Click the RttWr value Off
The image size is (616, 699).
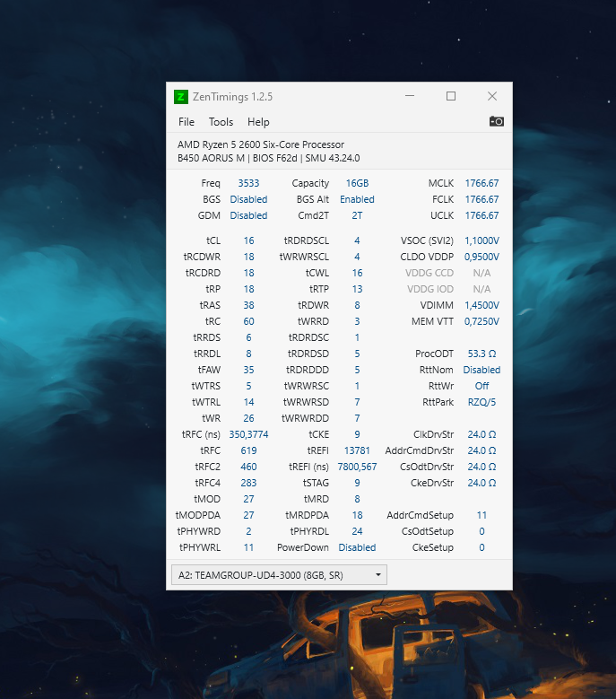(482, 386)
